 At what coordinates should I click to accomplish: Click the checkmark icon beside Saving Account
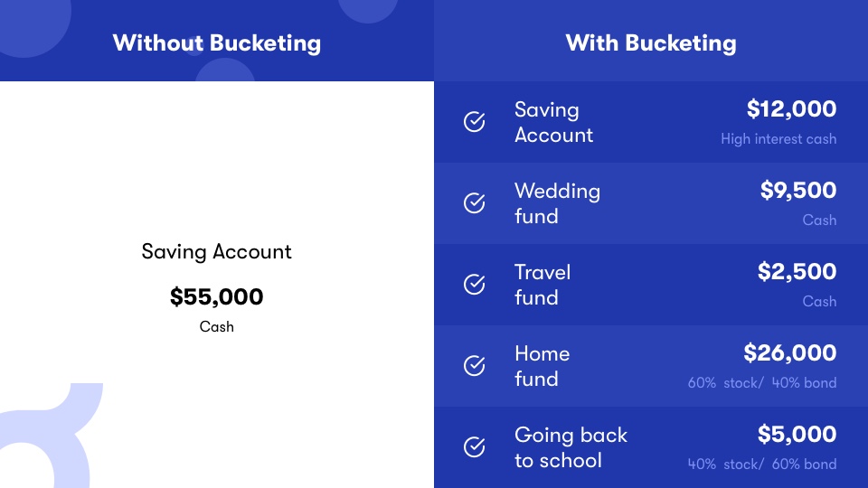tap(475, 122)
